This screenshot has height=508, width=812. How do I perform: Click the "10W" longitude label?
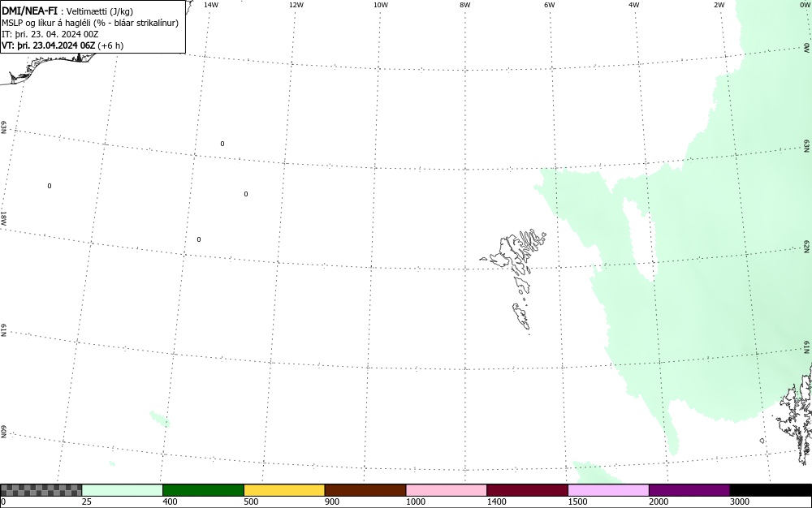(x=381, y=5)
